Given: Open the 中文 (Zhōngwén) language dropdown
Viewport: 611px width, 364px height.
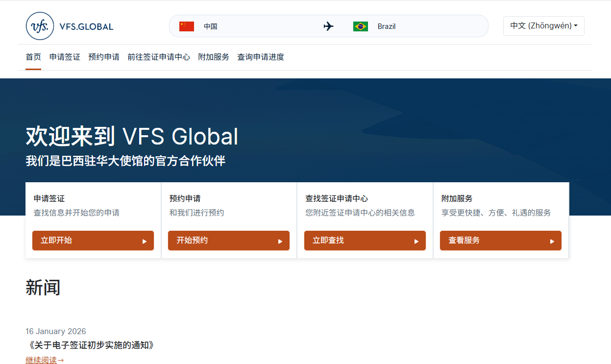Looking at the screenshot, I should pos(543,25).
